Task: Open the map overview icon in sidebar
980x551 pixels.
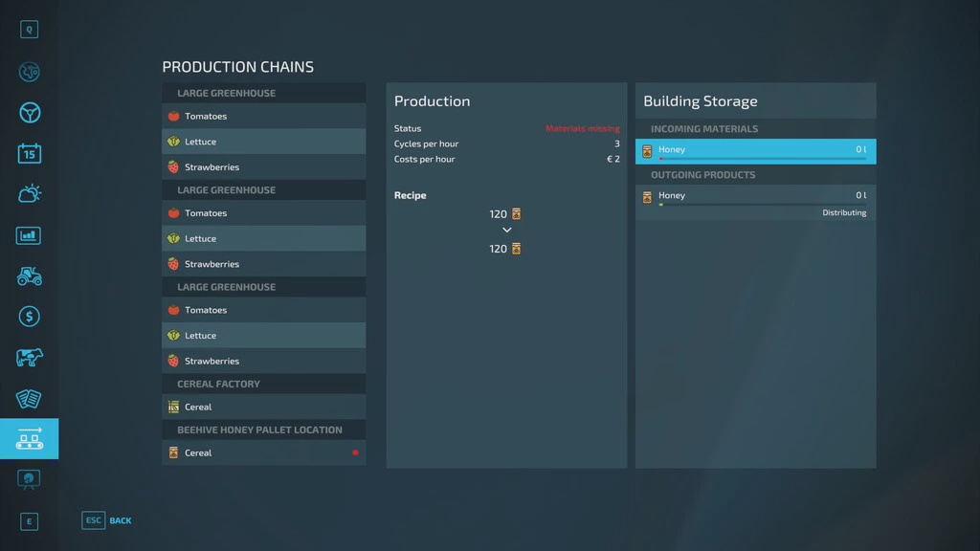Action: pos(30,72)
